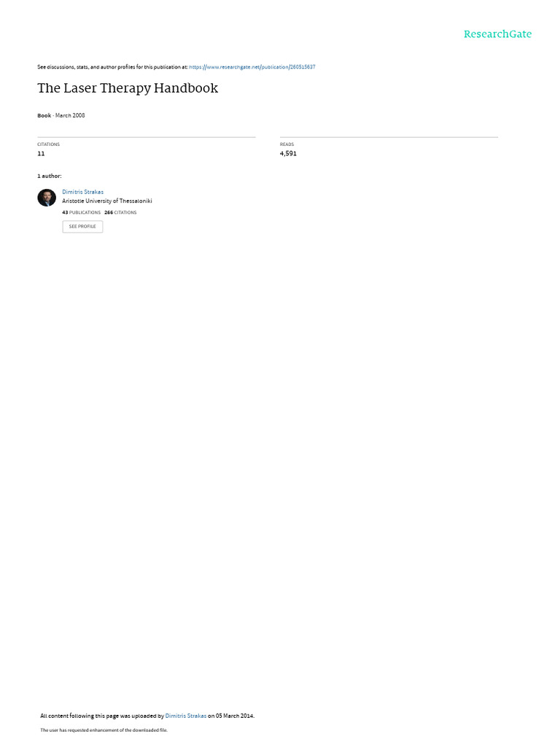560x747 pixels.
Task: Click the March 2008 publication date
Action: click(x=70, y=115)
